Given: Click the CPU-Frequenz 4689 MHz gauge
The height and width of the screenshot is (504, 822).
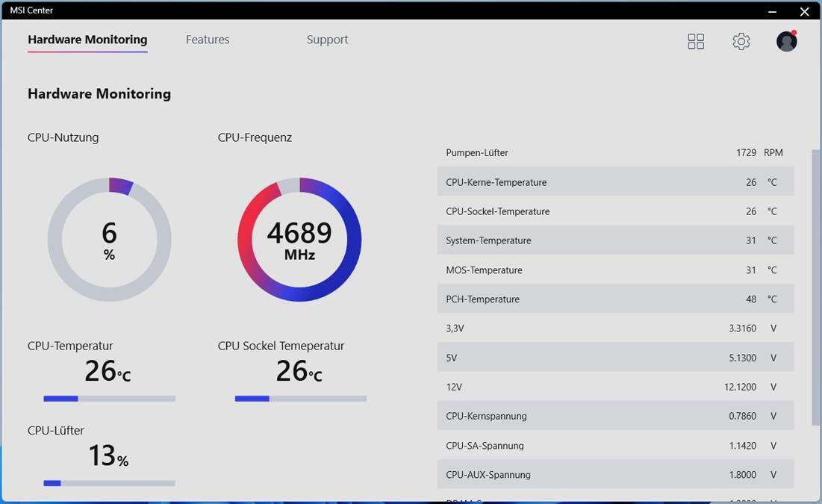Looking at the screenshot, I should pyautogui.click(x=299, y=240).
